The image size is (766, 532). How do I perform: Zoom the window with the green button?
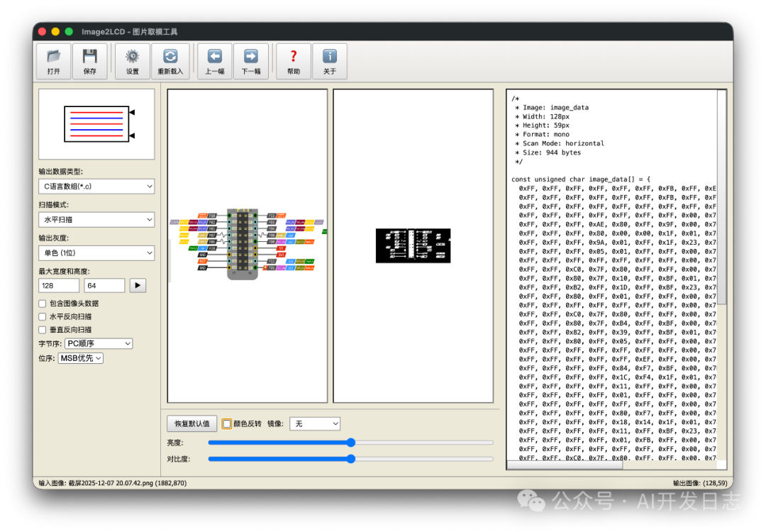pos(69,32)
